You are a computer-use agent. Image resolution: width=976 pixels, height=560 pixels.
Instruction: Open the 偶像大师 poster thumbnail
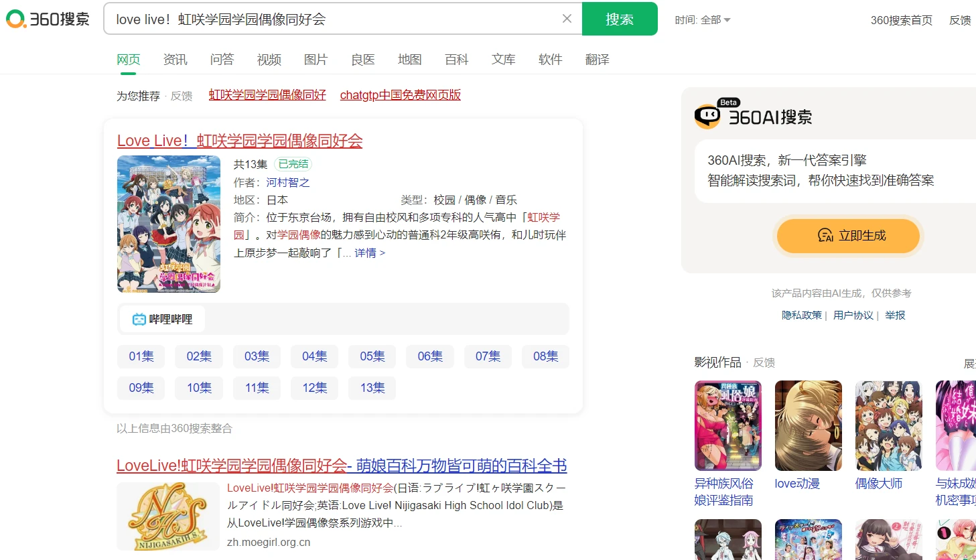tap(889, 425)
